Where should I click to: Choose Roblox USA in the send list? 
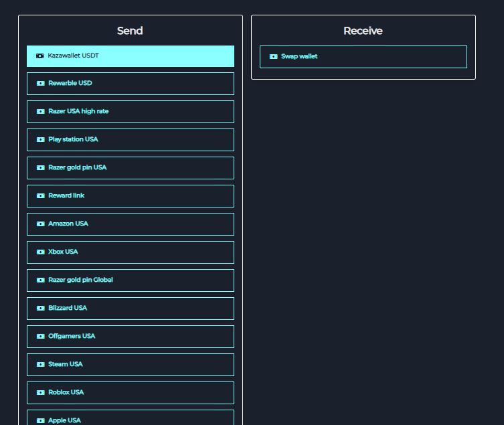(x=131, y=393)
